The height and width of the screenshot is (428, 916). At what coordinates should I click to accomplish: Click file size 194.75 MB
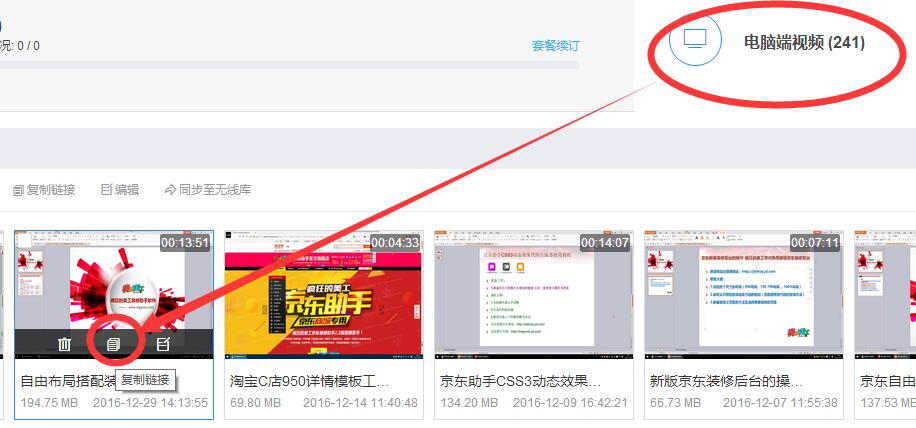[48, 403]
